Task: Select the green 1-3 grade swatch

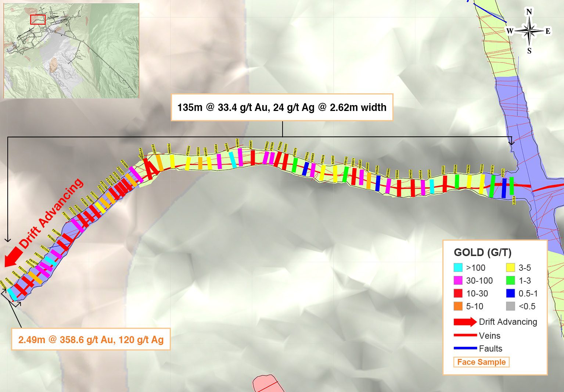Action: click(510, 281)
